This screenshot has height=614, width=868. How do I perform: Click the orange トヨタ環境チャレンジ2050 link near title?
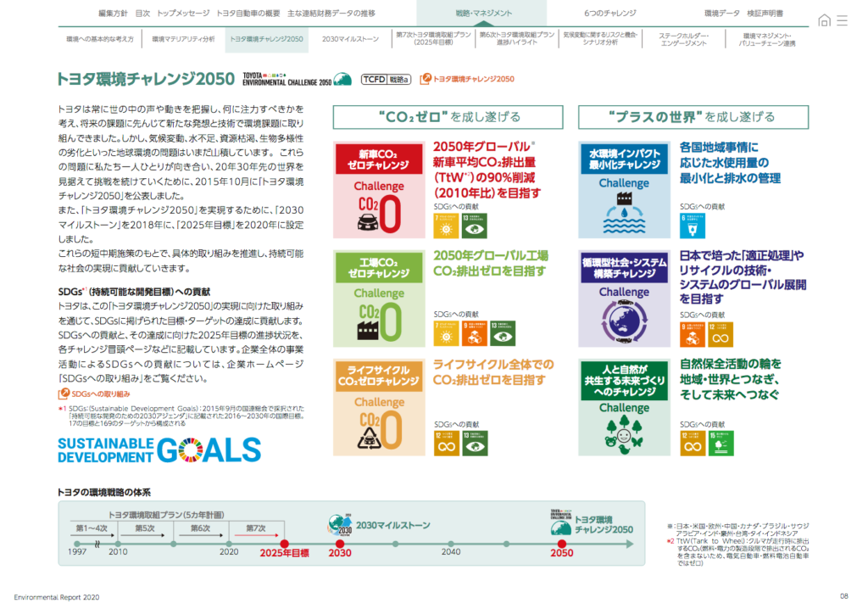467,79
